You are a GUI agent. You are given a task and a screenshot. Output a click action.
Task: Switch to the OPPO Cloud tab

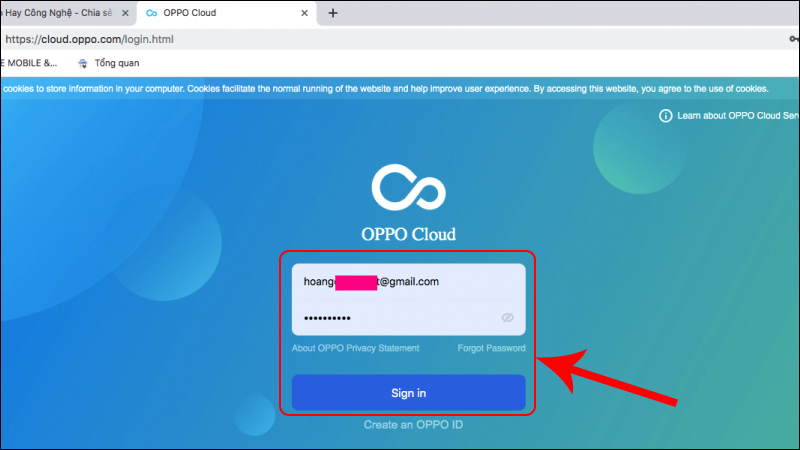(x=227, y=13)
